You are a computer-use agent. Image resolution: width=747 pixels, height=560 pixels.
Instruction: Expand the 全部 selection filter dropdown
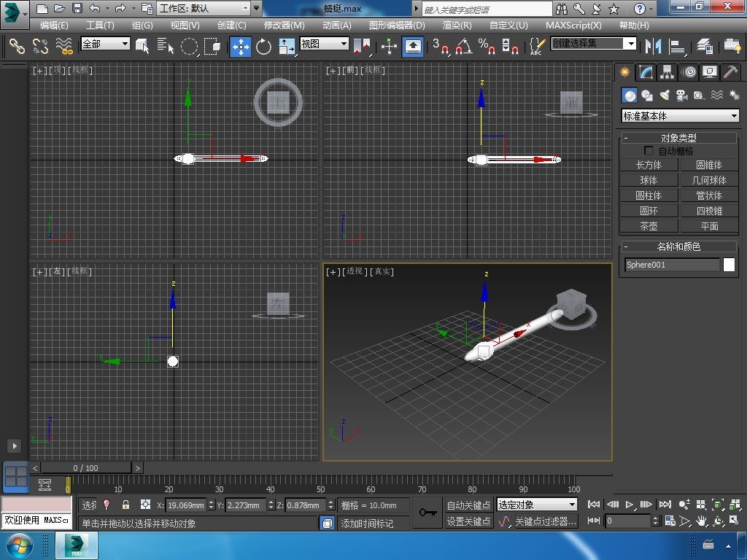click(x=105, y=44)
